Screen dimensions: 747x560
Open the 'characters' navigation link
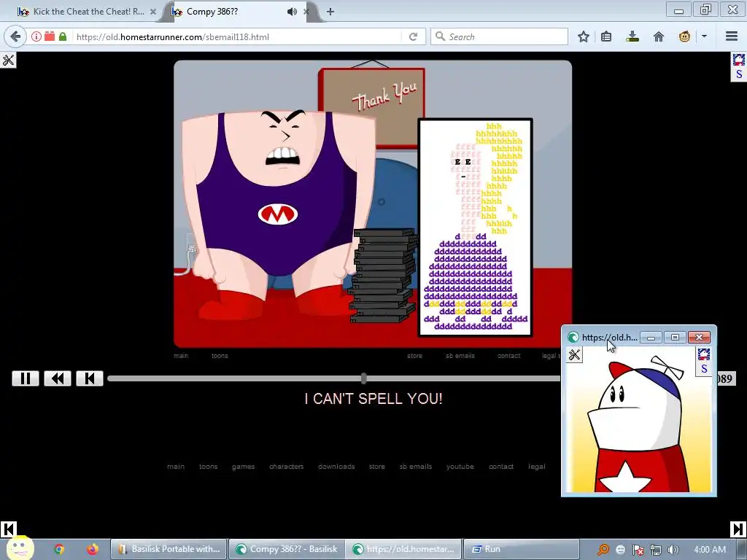pyautogui.click(x=286, y=467)
